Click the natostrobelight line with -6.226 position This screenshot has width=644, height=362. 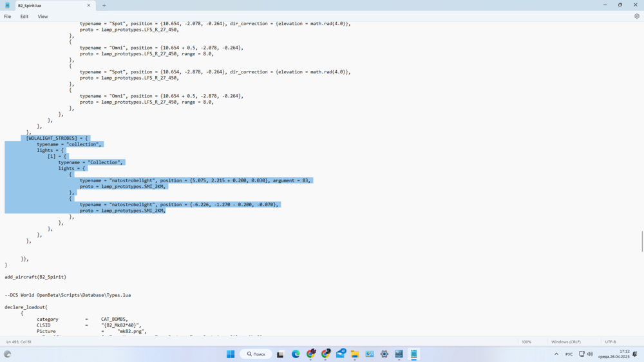tap(179, 205)
